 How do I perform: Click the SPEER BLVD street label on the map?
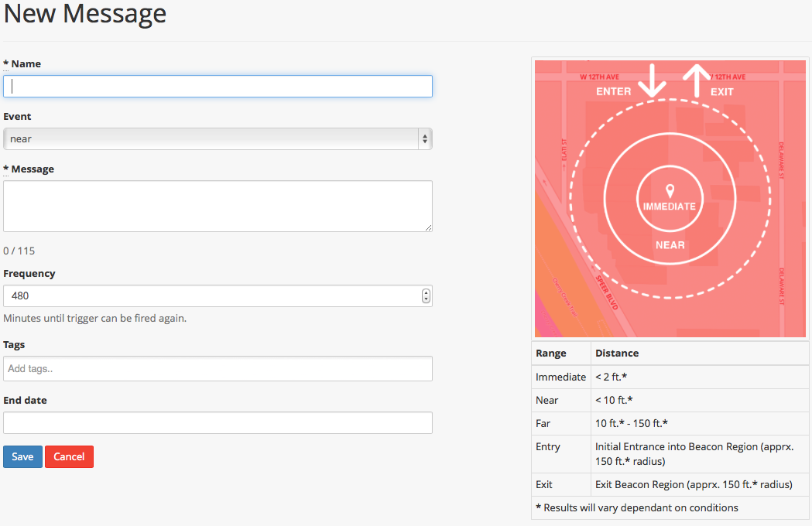[606, 292]
